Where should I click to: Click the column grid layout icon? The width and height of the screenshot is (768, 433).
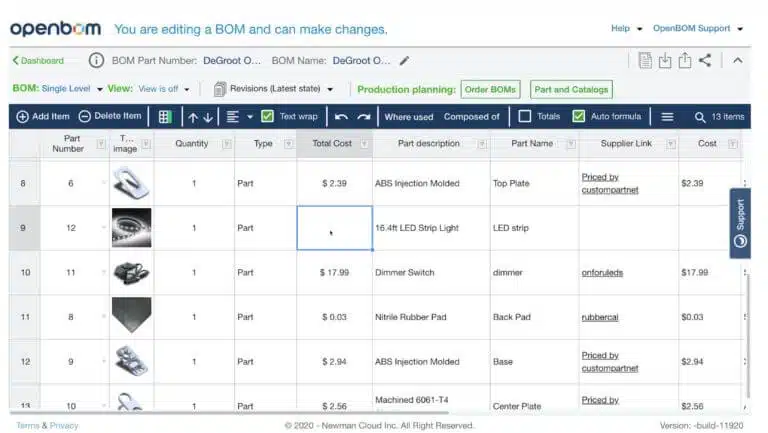click(x=165, y=117)
